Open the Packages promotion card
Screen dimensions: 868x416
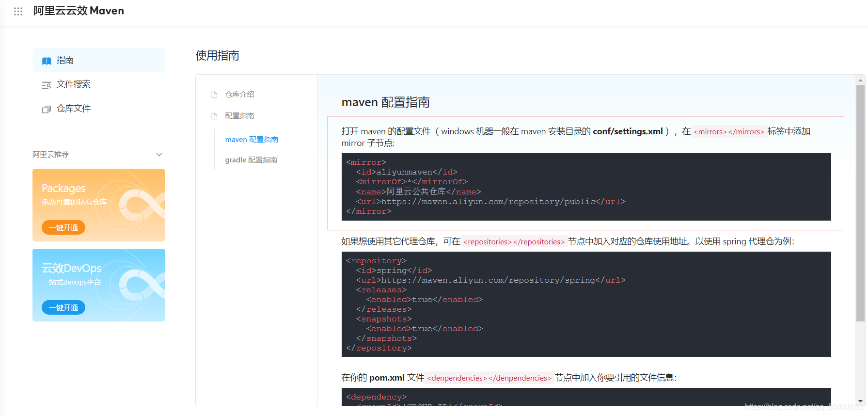point(99,205)
